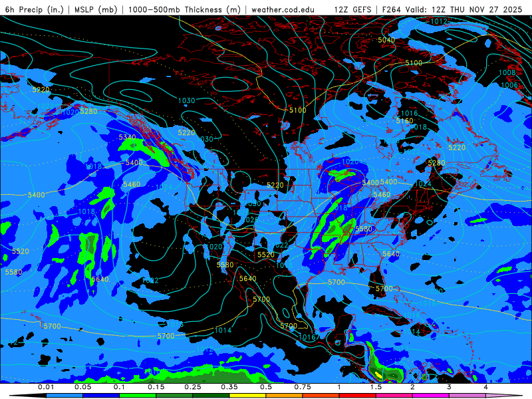Viewport: 532px width, 399px height.
Task: Click the 1008 pressure contour label
Action: click(507, 72)
